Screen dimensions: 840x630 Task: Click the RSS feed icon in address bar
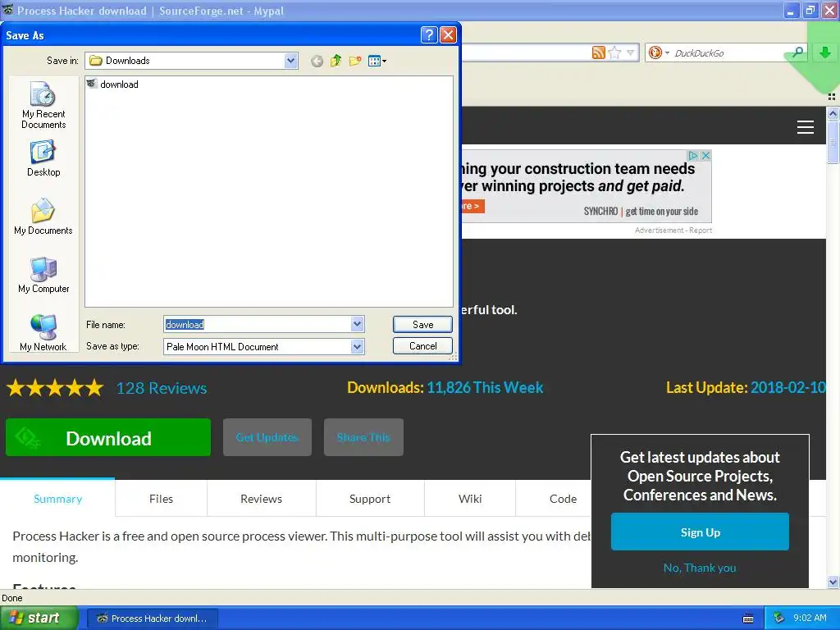point(598,52)
